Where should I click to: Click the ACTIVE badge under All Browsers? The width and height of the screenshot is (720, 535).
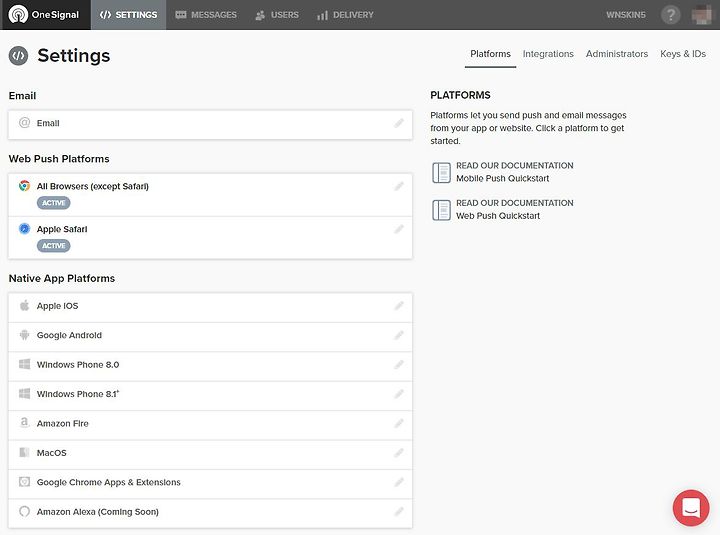click(54, 203)
